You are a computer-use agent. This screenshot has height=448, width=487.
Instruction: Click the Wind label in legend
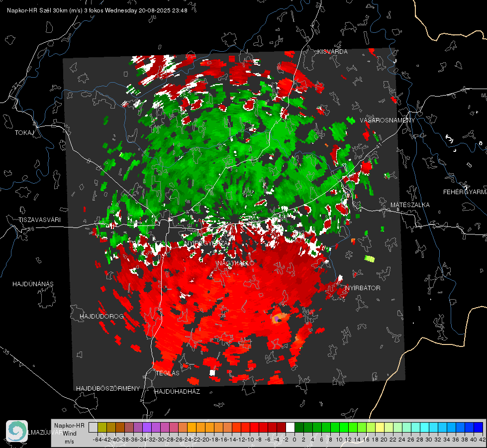70,434
